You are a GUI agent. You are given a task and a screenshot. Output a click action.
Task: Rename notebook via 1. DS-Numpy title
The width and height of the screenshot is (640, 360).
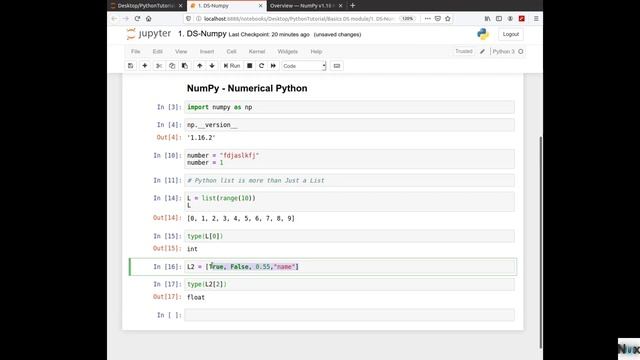pyautogui.click(x=202, y=34)
